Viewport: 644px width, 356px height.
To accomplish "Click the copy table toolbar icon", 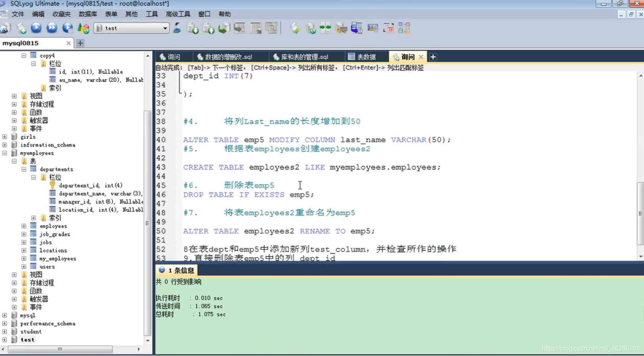I will point(271,28).
